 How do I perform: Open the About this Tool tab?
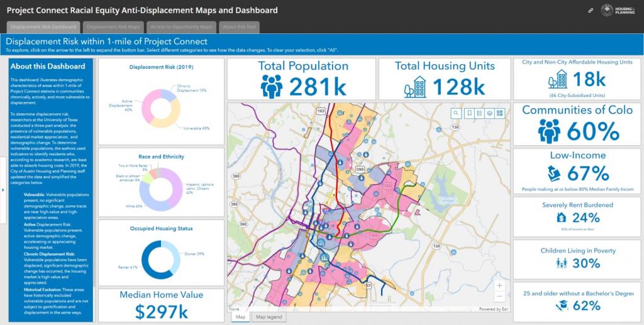tap(239, 27)
